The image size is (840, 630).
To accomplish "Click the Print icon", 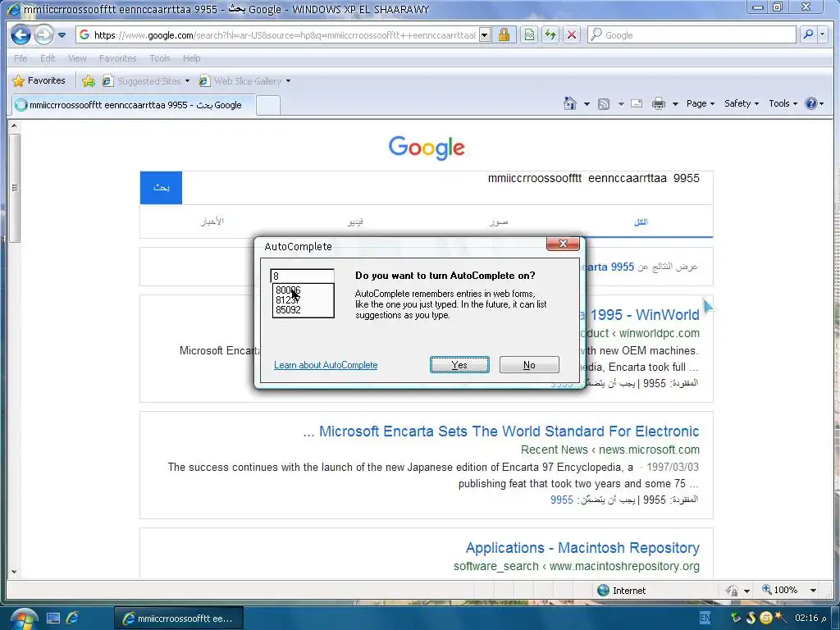I will [659, 104].
